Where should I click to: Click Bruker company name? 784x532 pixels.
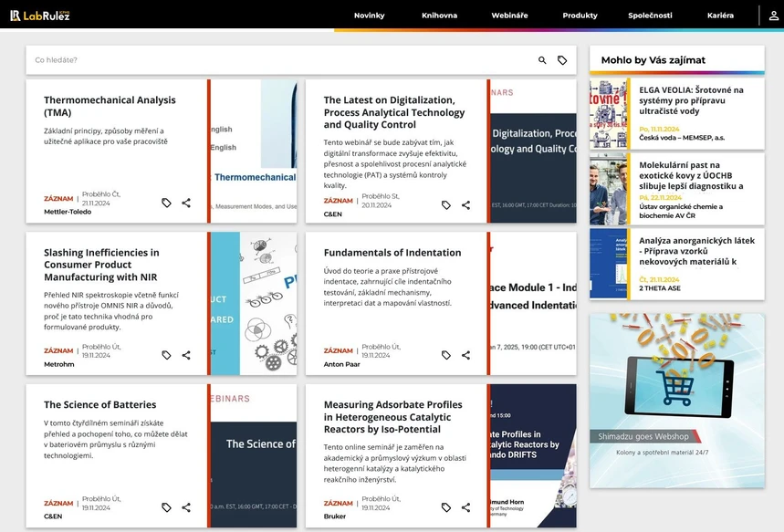tap(334, 516)
